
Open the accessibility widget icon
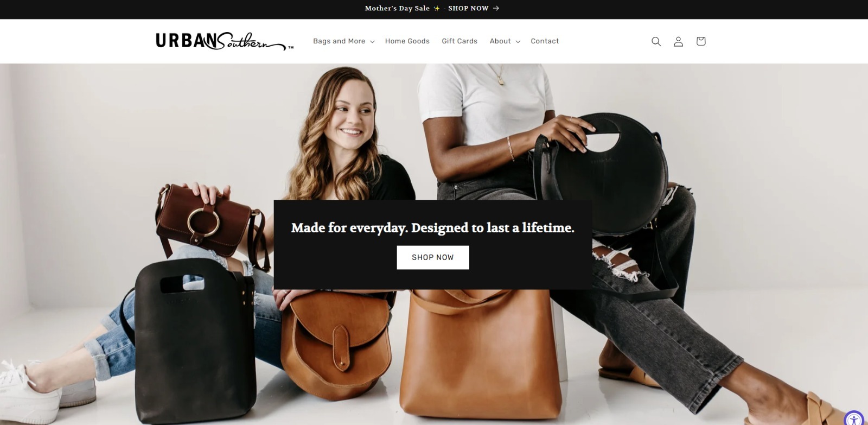[854, 420]
